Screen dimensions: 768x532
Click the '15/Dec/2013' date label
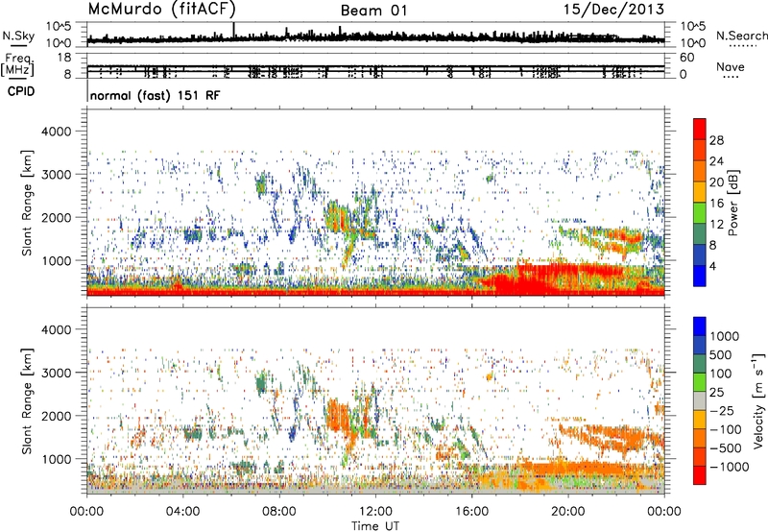pyautogui.click(x=613, y=10)
